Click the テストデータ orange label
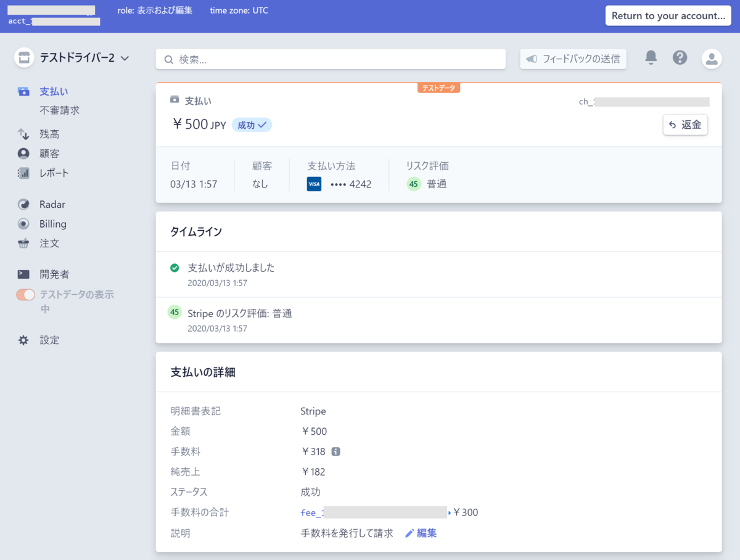This screenshot has width=740, height=560. (x=438, y=88)
